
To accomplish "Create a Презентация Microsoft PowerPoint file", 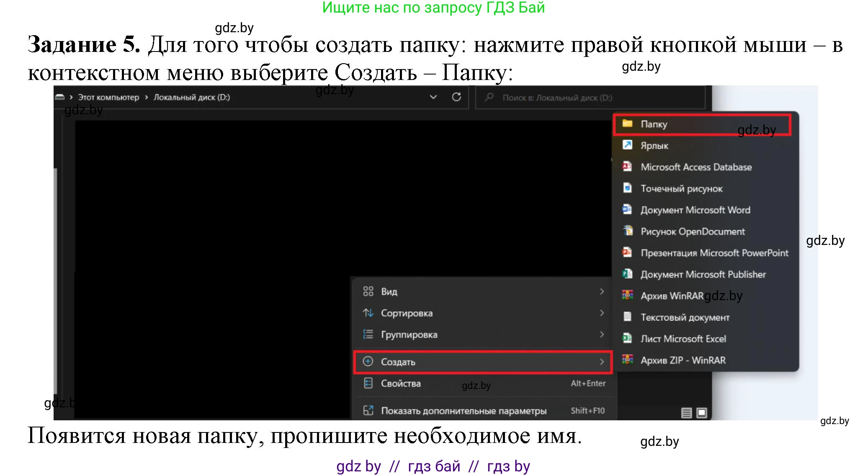I will 714,253.
